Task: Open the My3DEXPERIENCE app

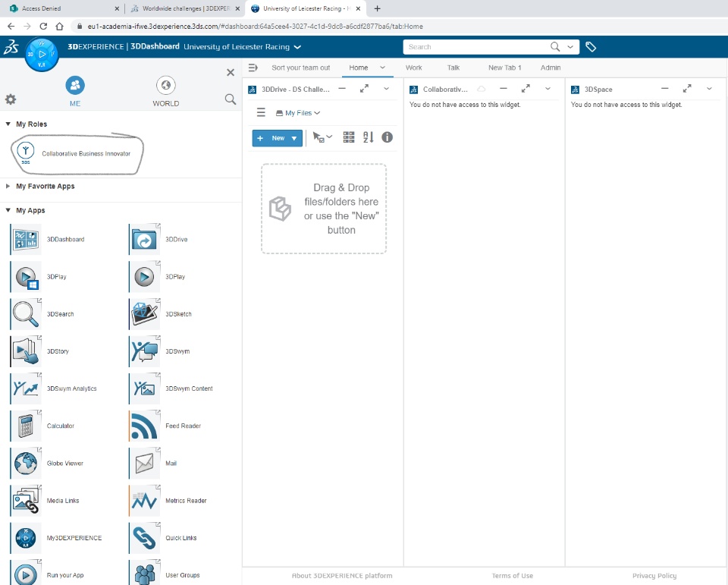Action: pos(26,538)
